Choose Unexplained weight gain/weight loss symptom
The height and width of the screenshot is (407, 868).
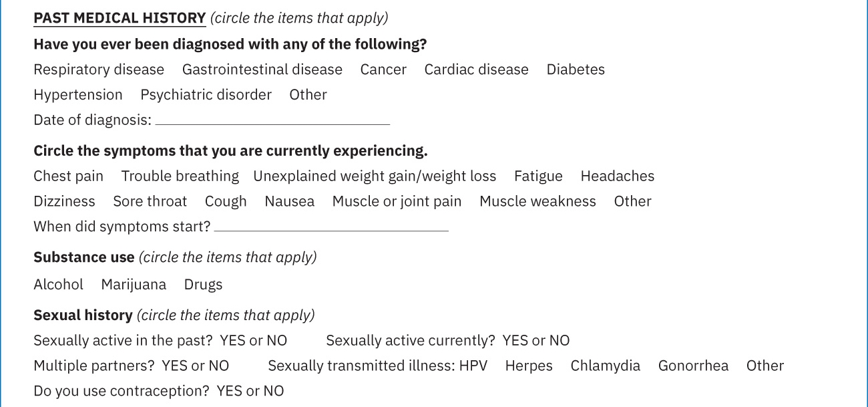[375, 176]
